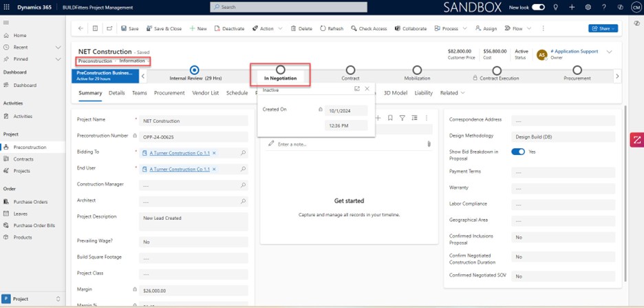Select the Internal Review stage
644x308 pixels.
(x=195, y=70)
